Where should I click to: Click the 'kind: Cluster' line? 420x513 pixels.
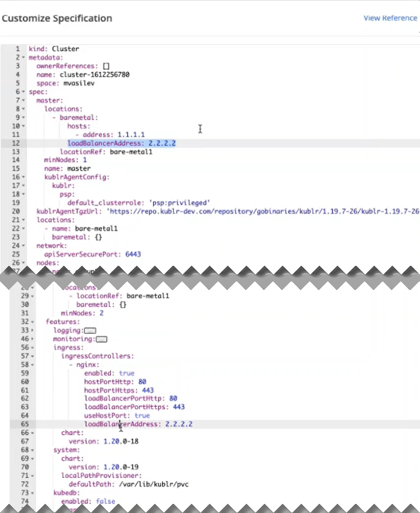(x=54, y=49)
